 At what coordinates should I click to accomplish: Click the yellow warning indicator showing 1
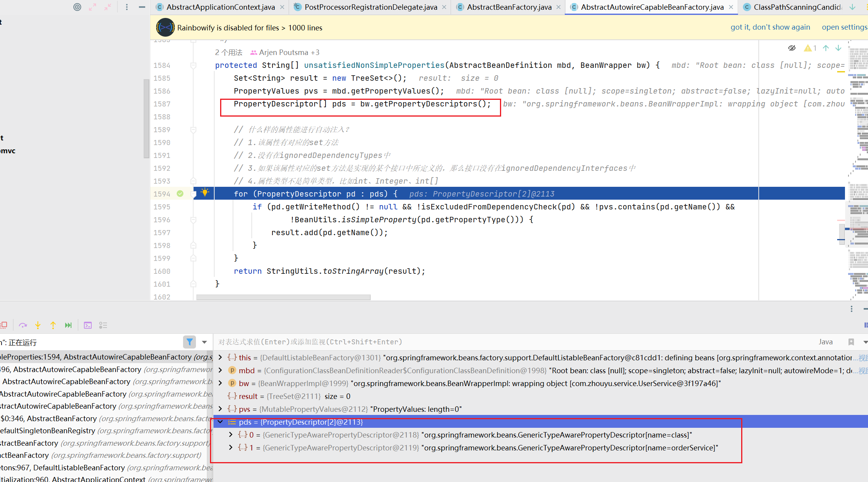pos(811,48)
